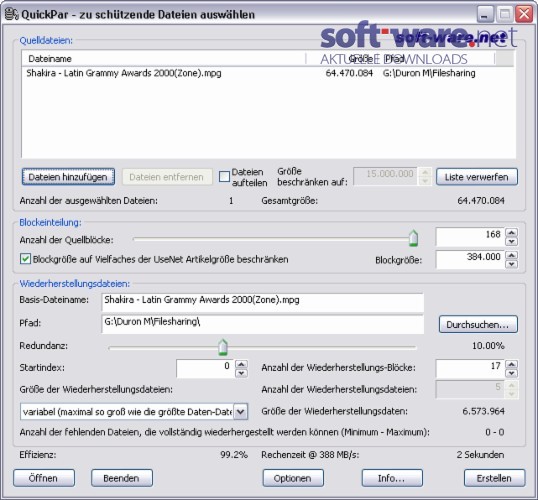
Task: Click the 'Info...' button
Action: click(x=392, y=478)
